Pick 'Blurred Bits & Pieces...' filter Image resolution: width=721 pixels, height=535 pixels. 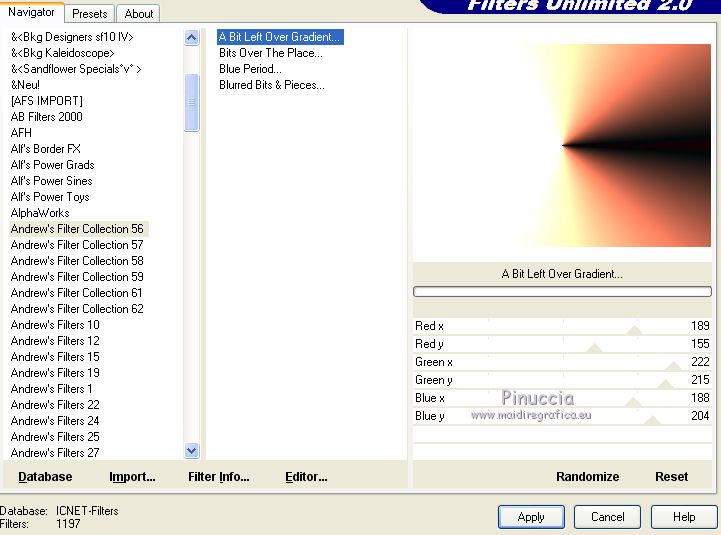point(271,85)
